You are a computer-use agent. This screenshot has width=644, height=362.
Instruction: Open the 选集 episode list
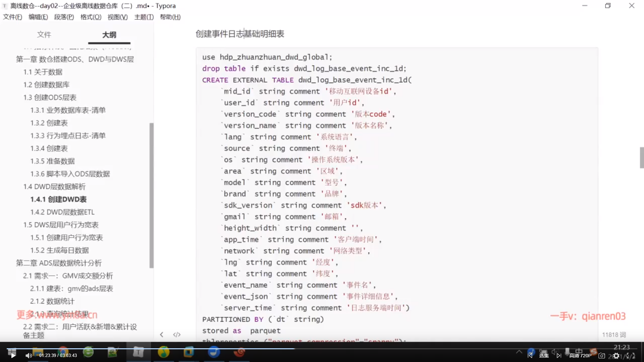(544, 356)
